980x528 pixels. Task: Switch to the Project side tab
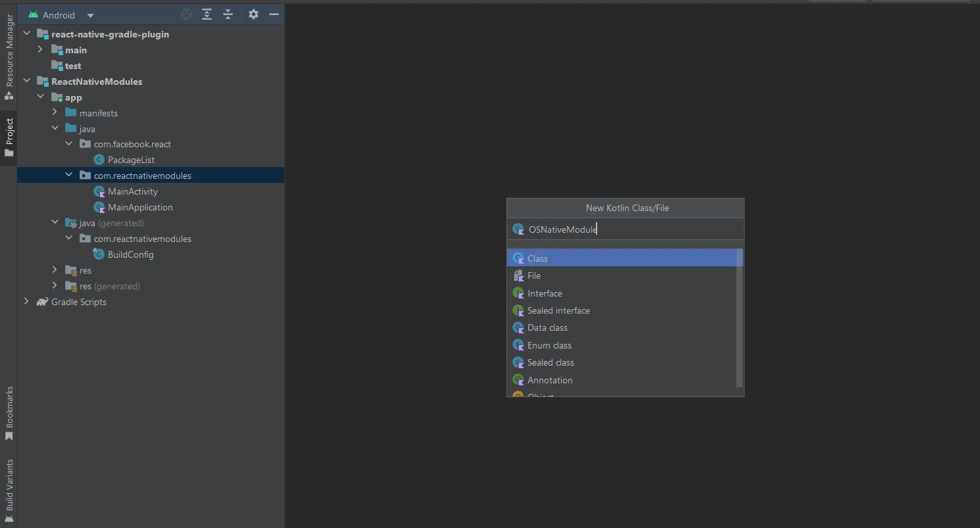[9, 137]
